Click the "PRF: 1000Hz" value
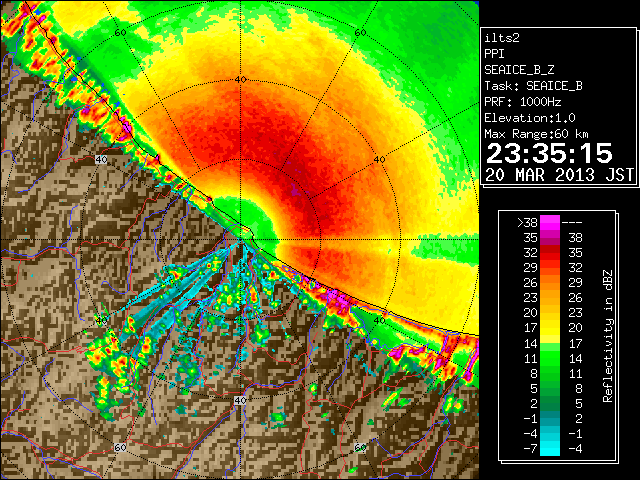The image size is (640, 480). tap(522, 102)
